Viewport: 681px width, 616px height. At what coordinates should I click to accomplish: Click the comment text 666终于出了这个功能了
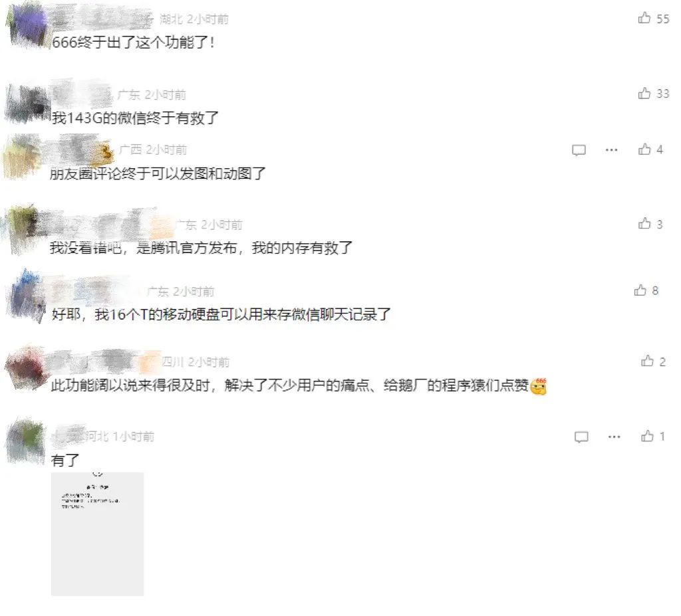click(x=132, y=43)
